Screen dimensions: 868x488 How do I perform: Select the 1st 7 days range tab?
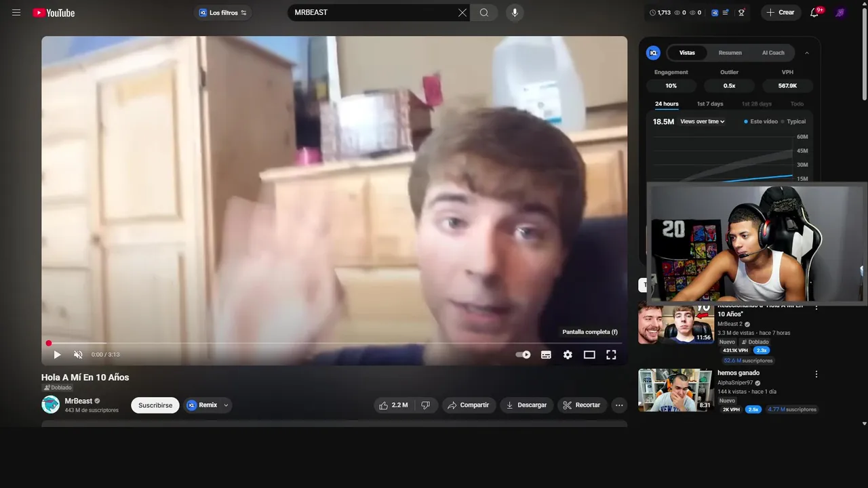pos(710,104)
